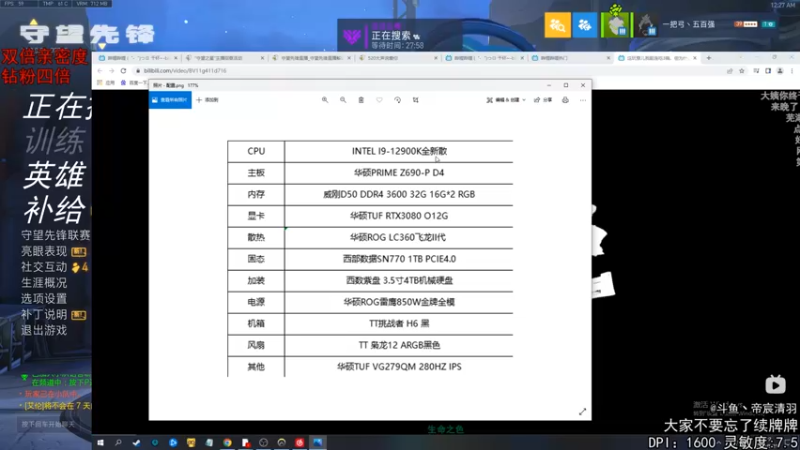The height and width of the screenshot is (450, 800).
Task: Click the yellow icon at the game top bar
Action: click(x=558, y=24)
